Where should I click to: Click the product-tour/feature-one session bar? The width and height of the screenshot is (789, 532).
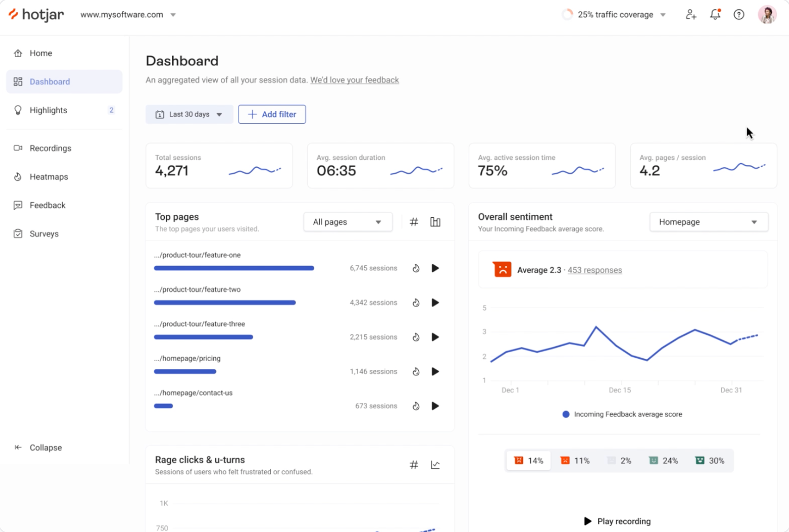pos(234,268)
